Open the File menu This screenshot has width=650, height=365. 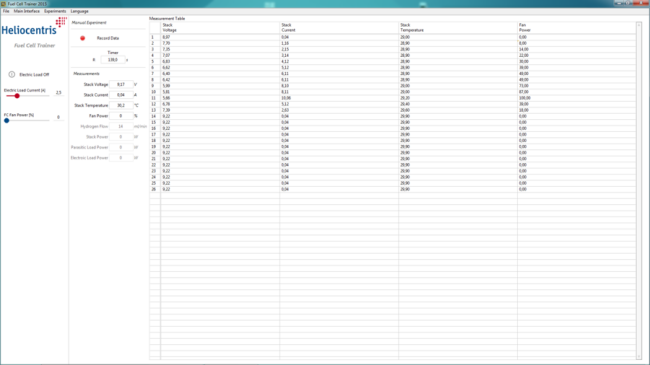pyautogui.click(x=6, y=11)
